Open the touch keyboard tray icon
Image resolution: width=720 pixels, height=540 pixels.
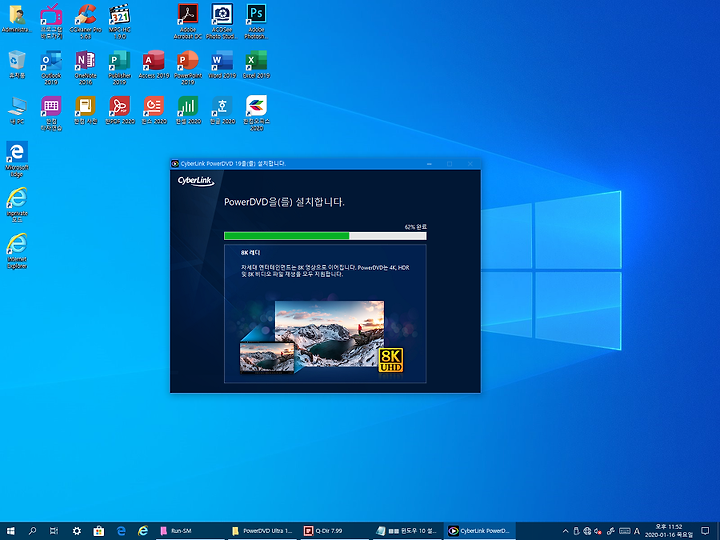pyautogui.click(x=624, y=531)
